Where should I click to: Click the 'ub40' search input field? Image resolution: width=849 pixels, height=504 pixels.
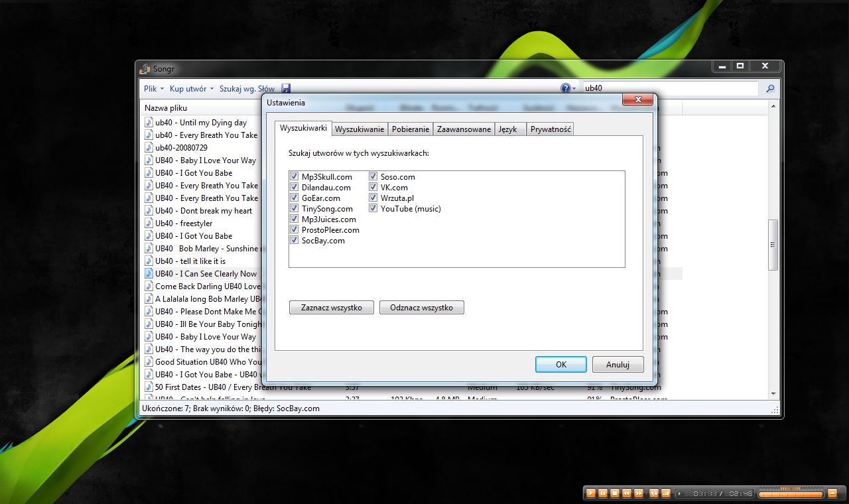670,88
